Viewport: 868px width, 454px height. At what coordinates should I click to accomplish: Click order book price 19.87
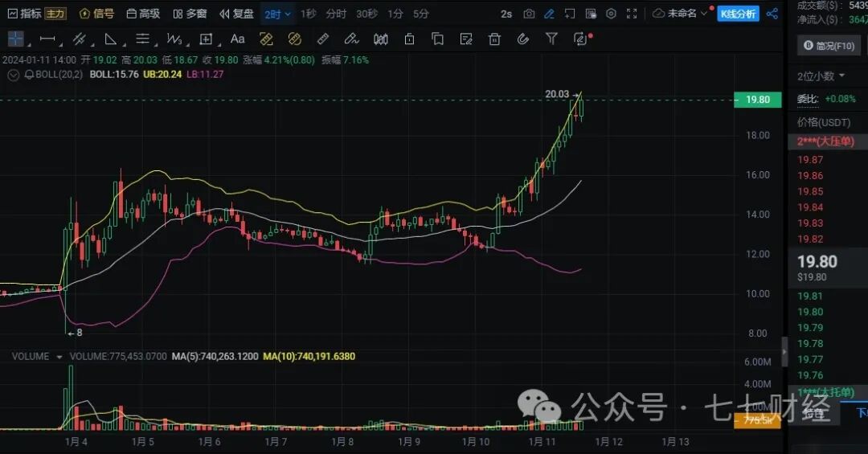(x=810, y=160)
